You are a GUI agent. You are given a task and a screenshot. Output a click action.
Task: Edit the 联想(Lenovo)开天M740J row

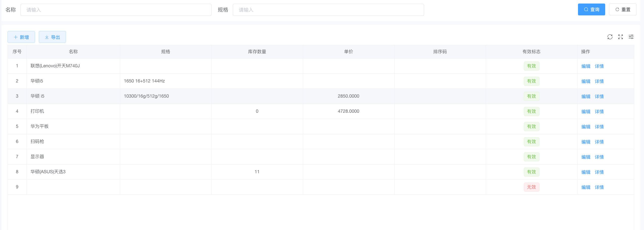[586, 66]
